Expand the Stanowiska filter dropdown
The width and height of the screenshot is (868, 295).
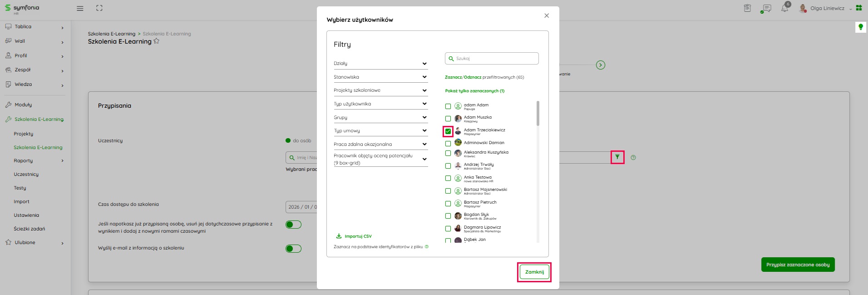pyautogui.click(x=380, y=77)
